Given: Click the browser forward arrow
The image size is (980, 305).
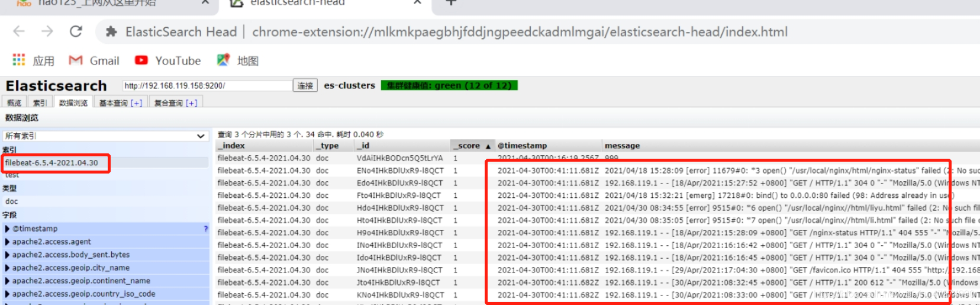Looking at the screenshot, I should (x=47, y=31).
